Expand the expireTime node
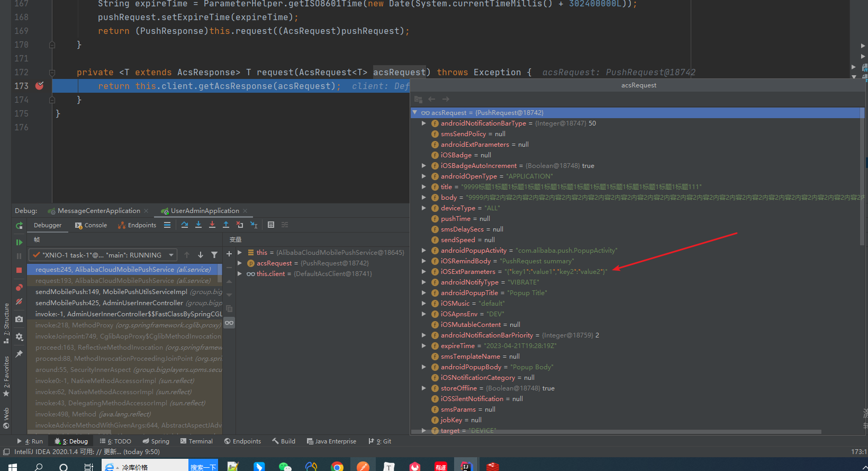 coord(424,346)
